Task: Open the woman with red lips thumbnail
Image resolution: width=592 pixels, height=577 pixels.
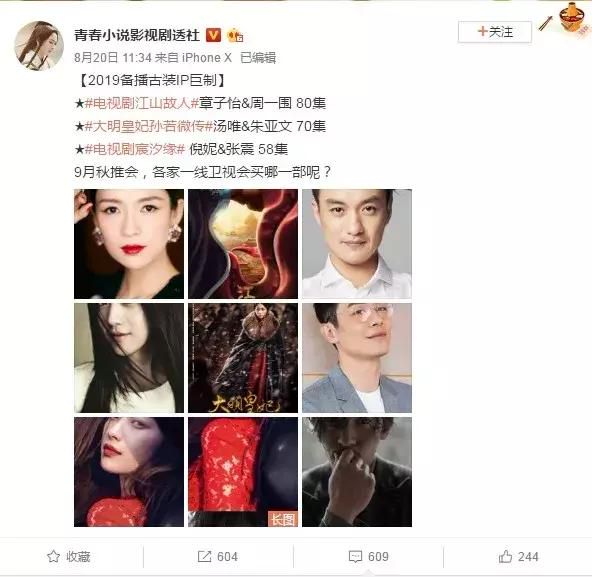Action: (129, 244)
